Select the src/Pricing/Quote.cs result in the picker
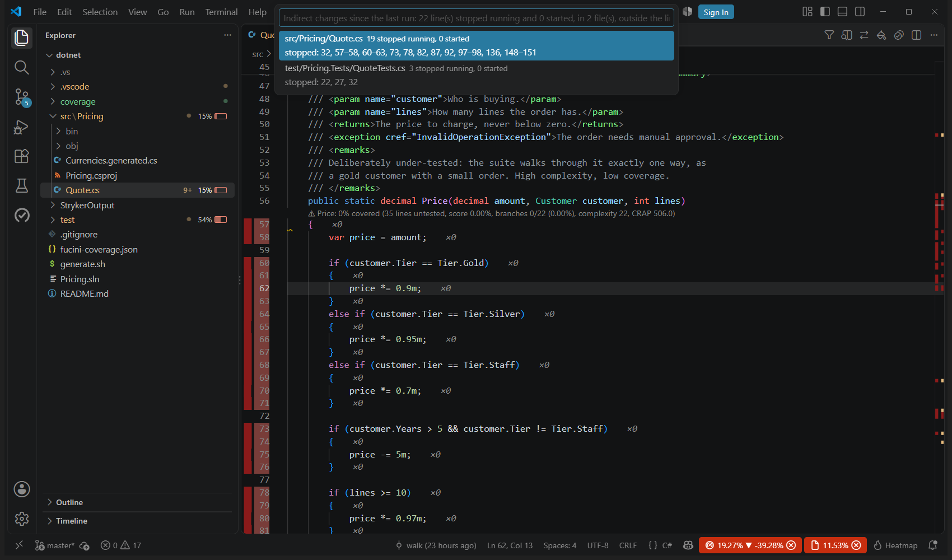 click(477, 45)
